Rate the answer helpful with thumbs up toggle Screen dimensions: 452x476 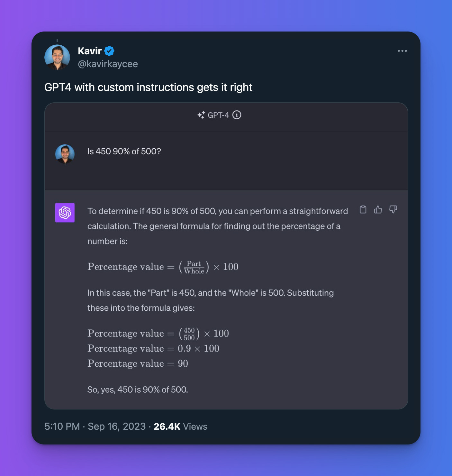coord(378,210)
